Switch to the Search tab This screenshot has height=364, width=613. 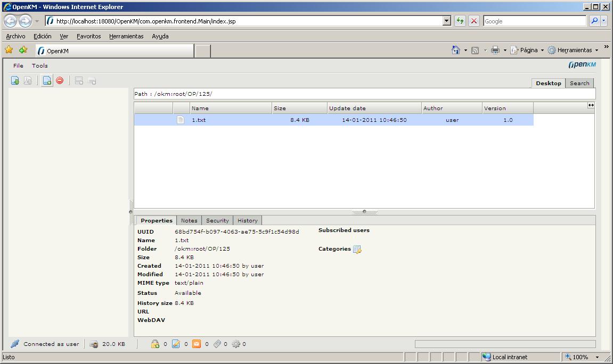coord(579,83)
